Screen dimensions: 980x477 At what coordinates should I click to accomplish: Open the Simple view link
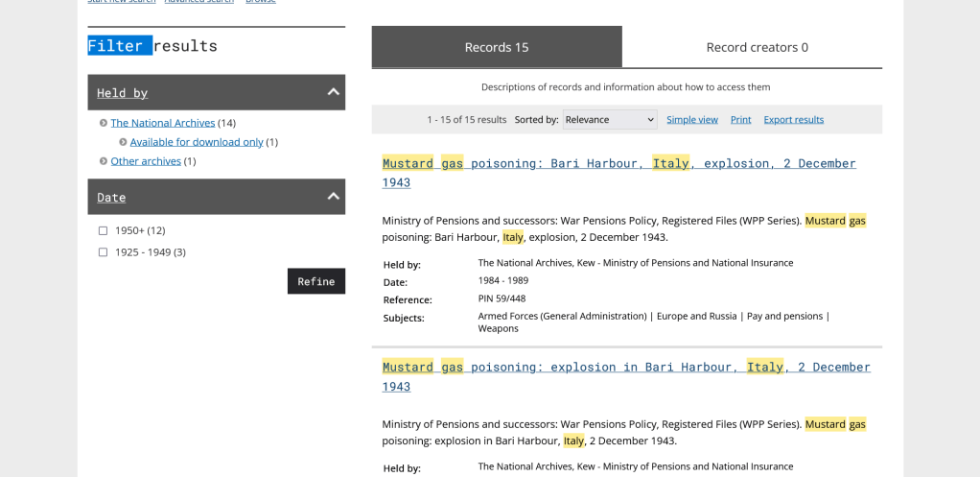point(692,120)
